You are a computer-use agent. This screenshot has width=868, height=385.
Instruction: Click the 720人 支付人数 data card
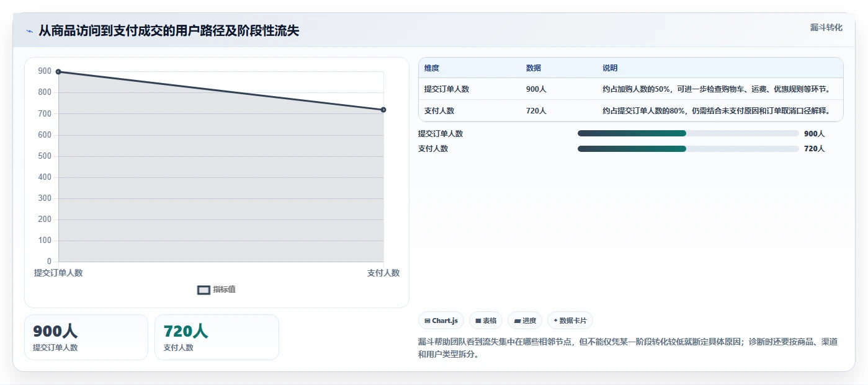click(x=217, y=337)
